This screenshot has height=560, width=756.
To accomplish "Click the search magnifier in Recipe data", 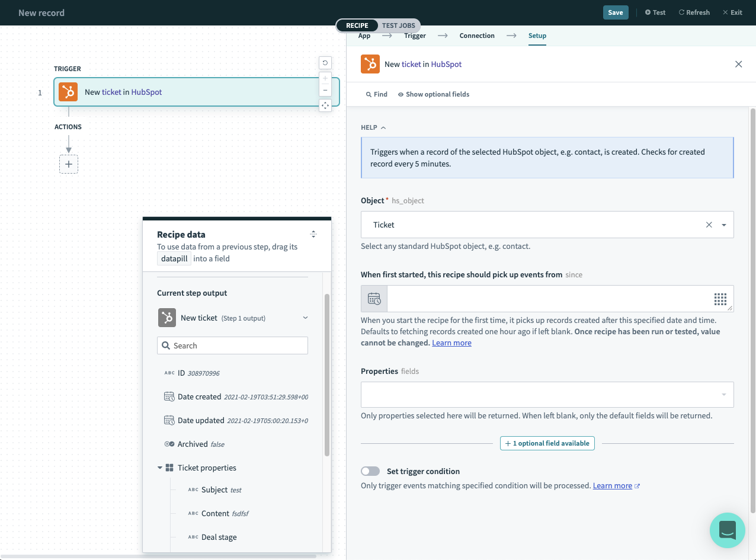I will pos(165,345).
